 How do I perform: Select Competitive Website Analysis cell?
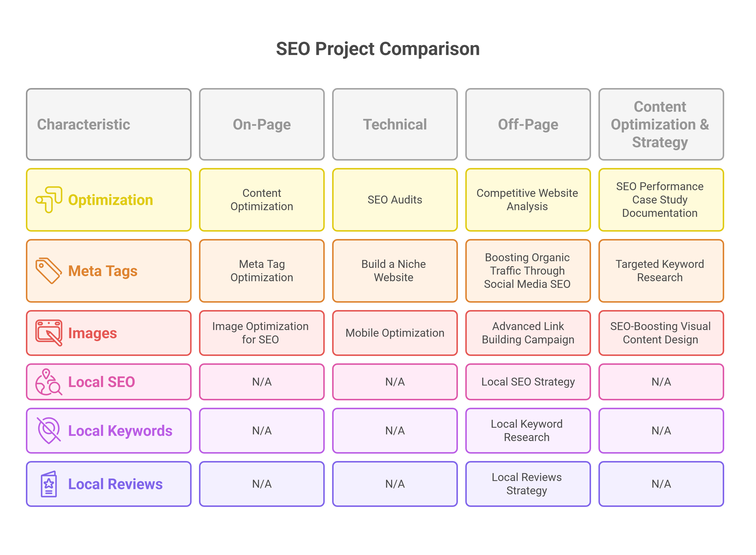528,200
